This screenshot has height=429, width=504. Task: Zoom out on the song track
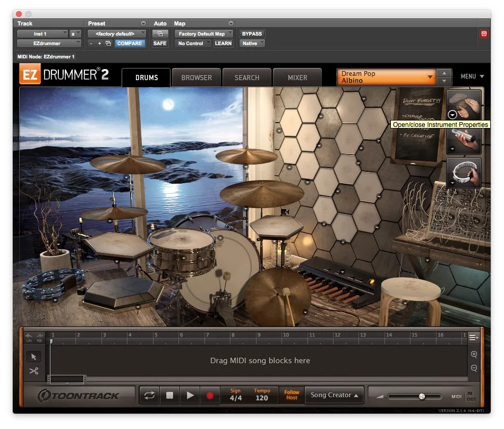[x=474, y=368]
